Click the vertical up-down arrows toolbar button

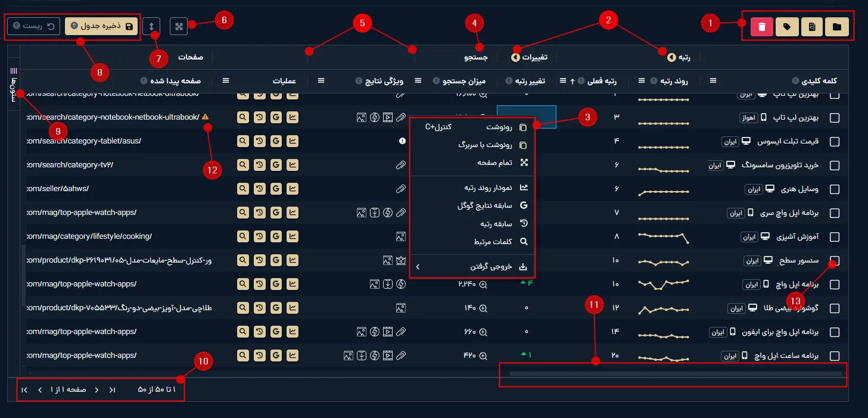[151, 26]
